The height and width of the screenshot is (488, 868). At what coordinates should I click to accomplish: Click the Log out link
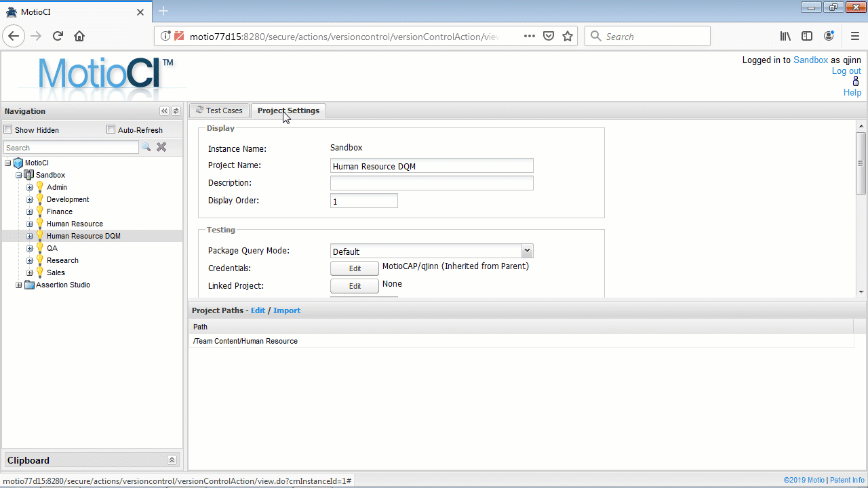pos(846,71)
